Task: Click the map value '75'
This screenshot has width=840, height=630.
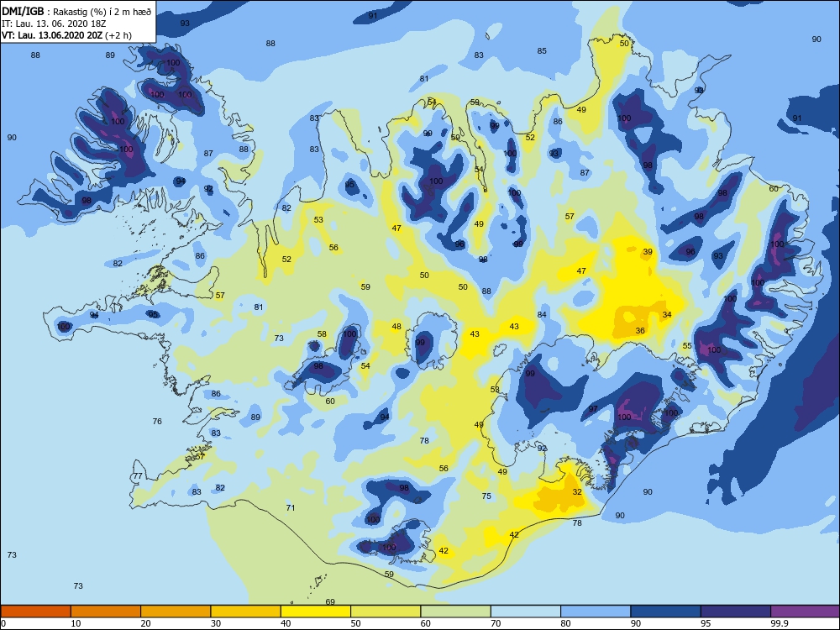Action: tap(486, 496)
